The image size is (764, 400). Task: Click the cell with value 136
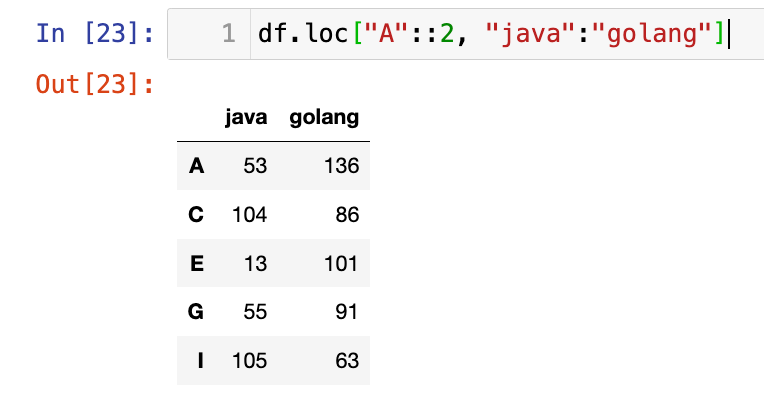(340, 166)
